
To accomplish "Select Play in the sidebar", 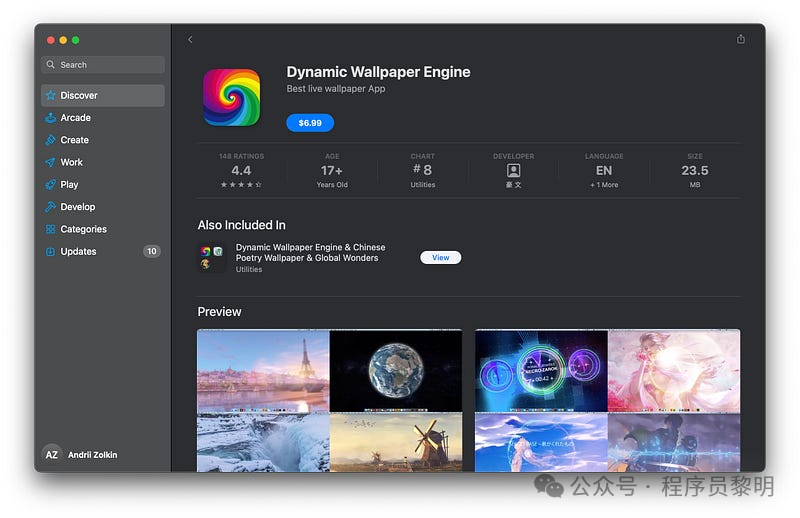I will click(x=103, y=185).
